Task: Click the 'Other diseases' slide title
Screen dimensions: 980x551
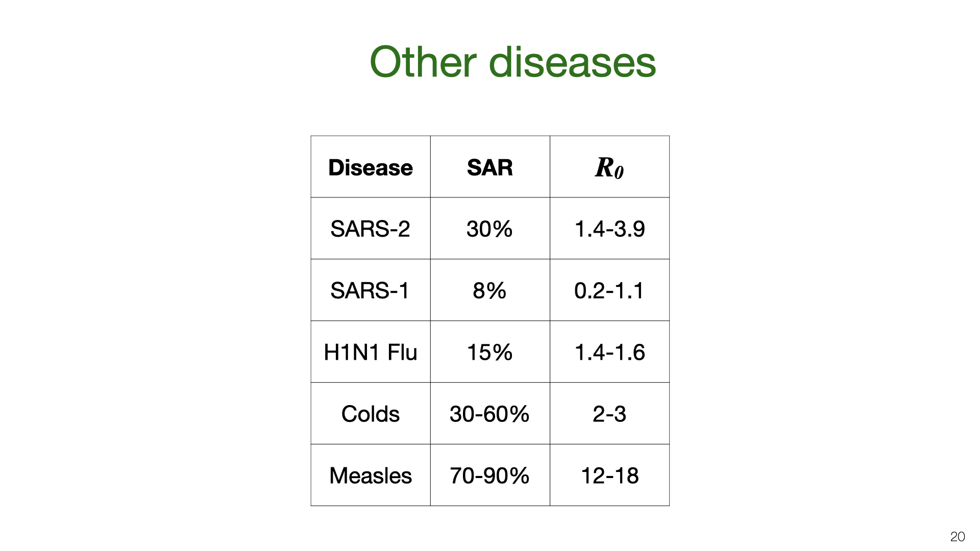Action: (x=512, y=62)
